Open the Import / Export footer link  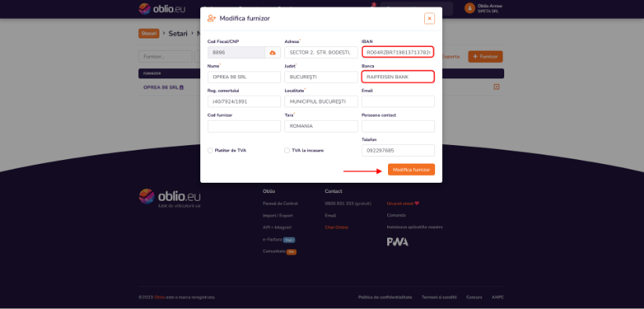(278, 216)
